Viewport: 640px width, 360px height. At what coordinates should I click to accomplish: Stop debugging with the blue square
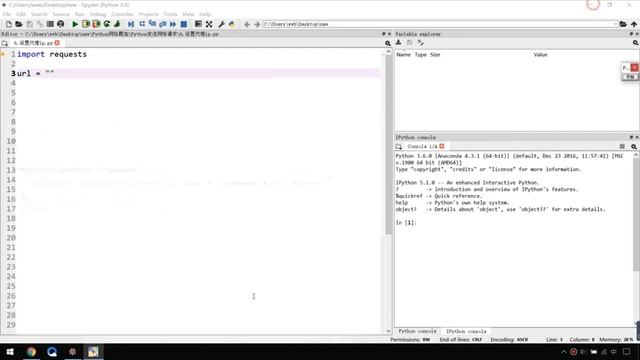click(184, 24)
